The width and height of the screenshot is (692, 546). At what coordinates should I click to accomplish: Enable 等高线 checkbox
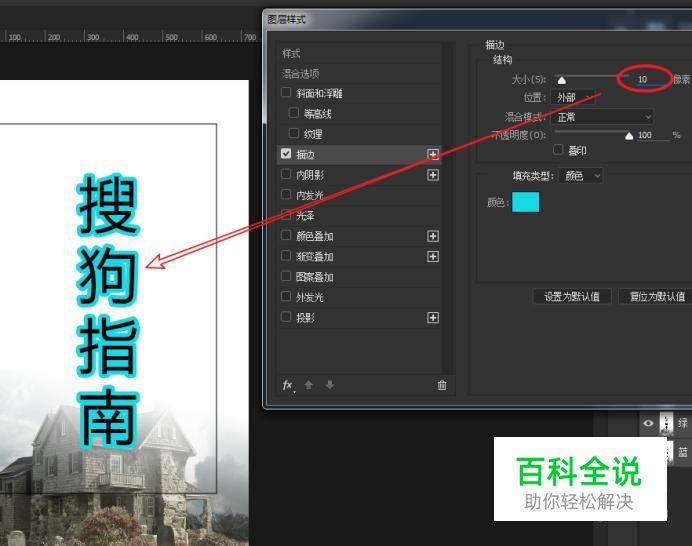click(x=293, y=113)
